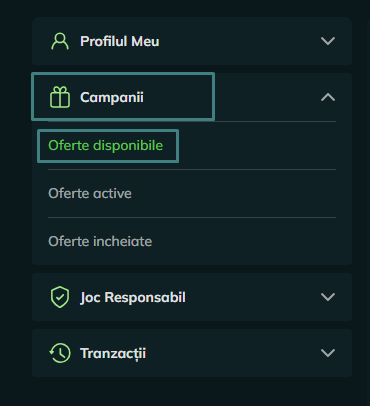Click the shield checkmark icon
This screenshot has width=370, height=406.
pos(60,297)
